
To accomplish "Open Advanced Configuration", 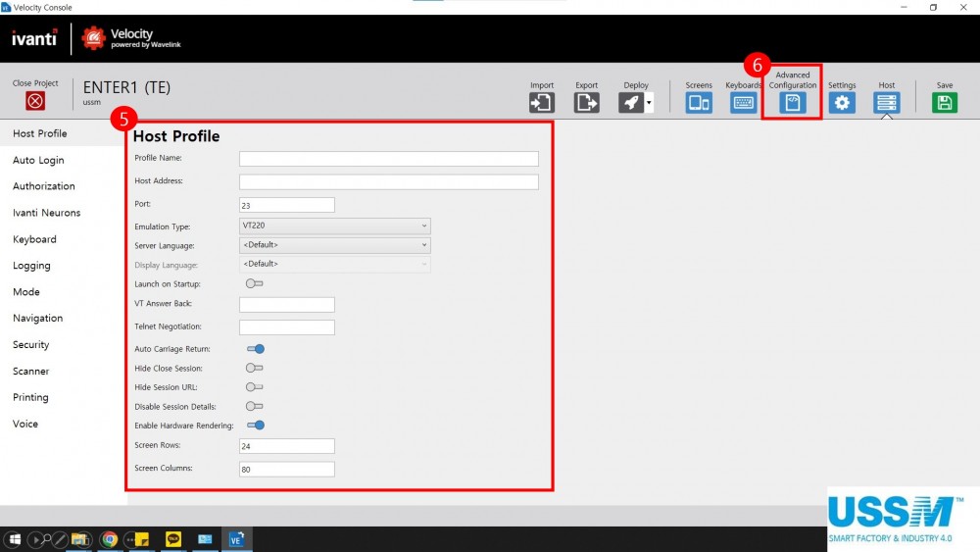I will click(793, 103).
